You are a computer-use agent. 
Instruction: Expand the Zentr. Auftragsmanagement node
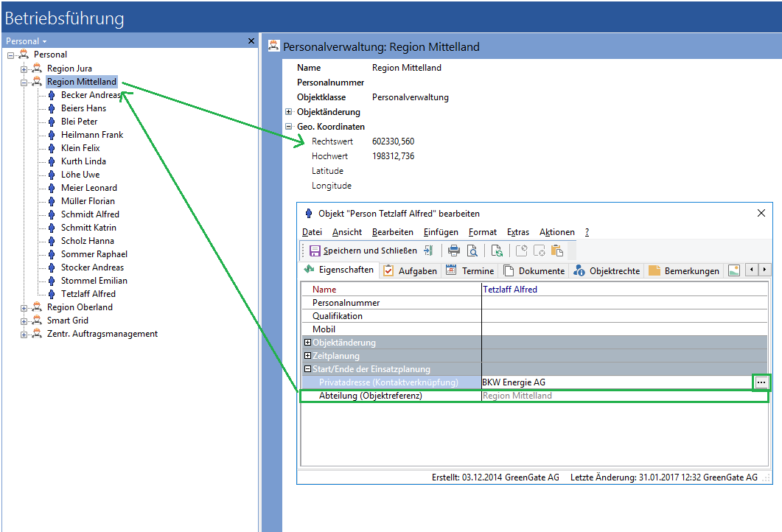(x=24, y=335)
